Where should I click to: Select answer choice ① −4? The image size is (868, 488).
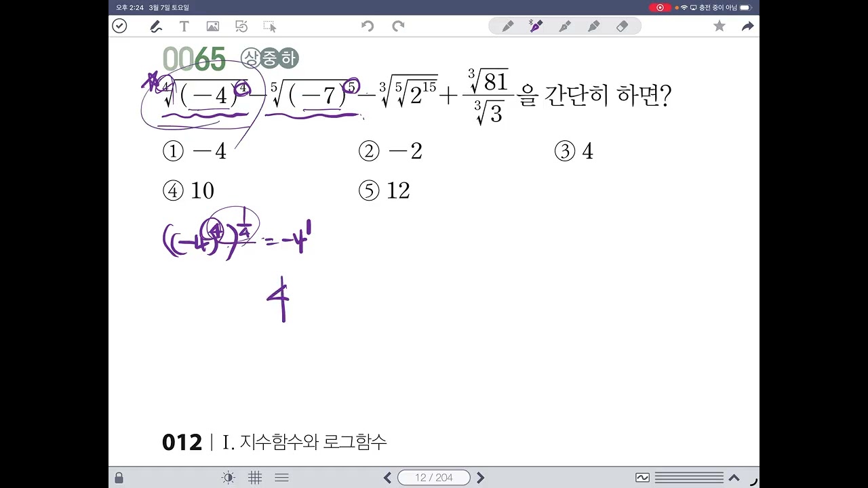pos(195,151)
